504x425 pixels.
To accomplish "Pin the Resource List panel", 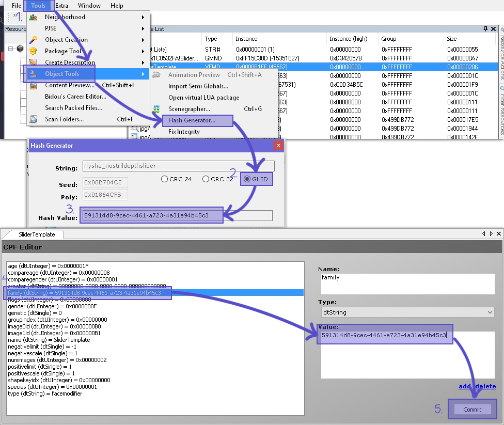I will 485,29.
